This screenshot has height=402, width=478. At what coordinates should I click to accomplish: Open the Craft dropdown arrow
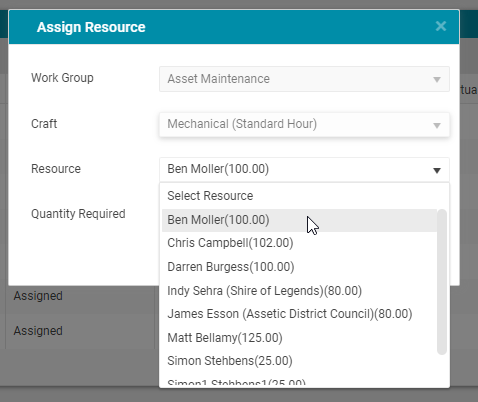tap(437, 125)
